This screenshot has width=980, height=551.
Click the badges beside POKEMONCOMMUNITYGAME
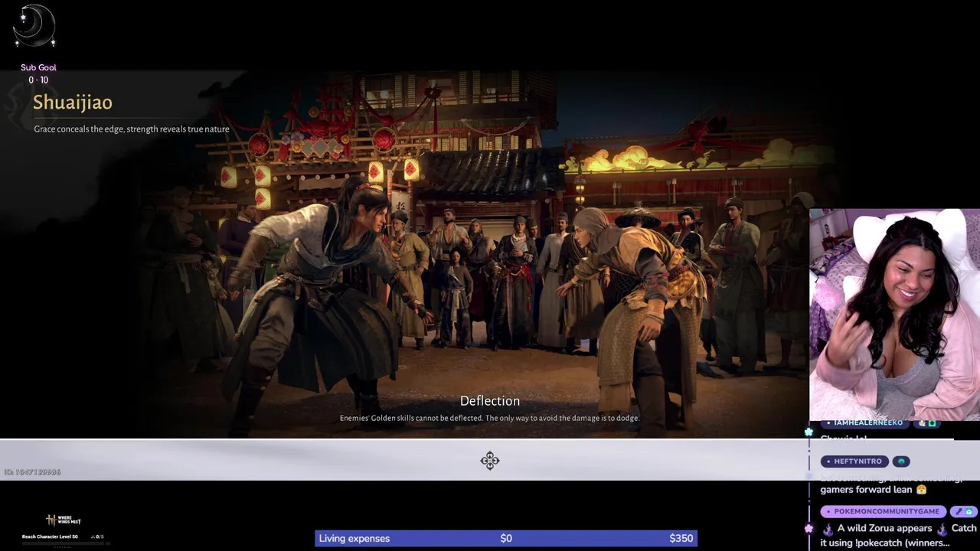pos(963,511)
